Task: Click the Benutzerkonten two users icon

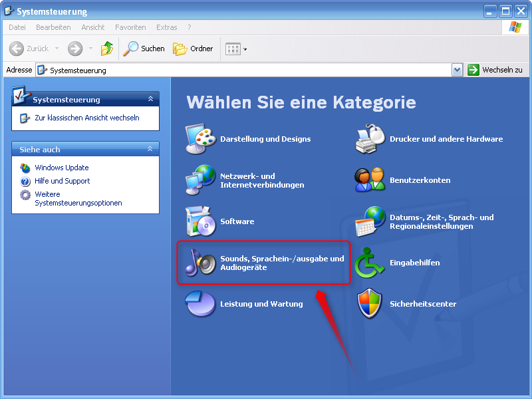Action: tap(370, 180)
